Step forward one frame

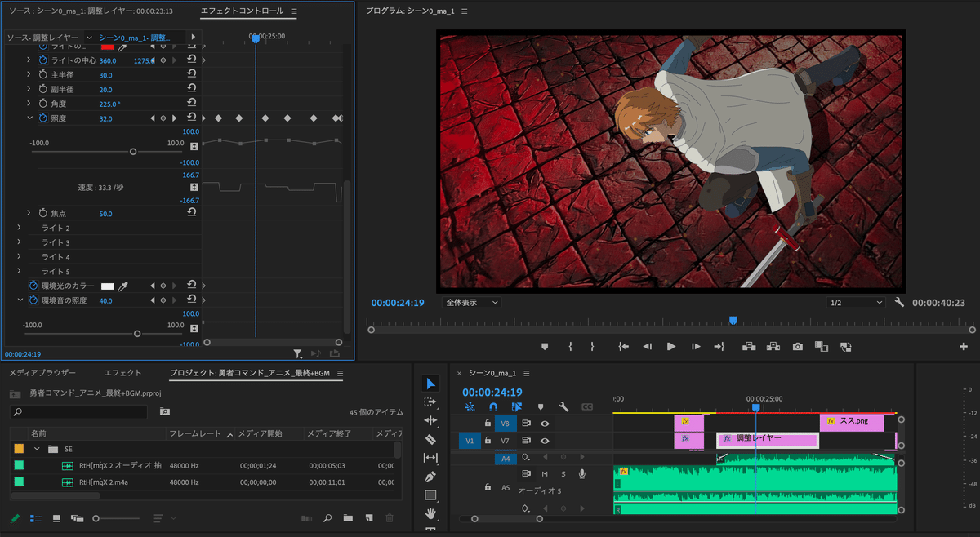point(696,347)
